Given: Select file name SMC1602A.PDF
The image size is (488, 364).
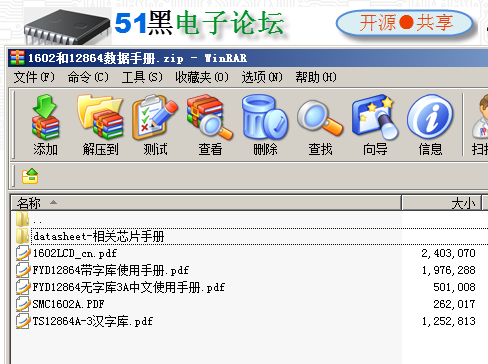Looking at the screenshot, I should coord(68,304).
